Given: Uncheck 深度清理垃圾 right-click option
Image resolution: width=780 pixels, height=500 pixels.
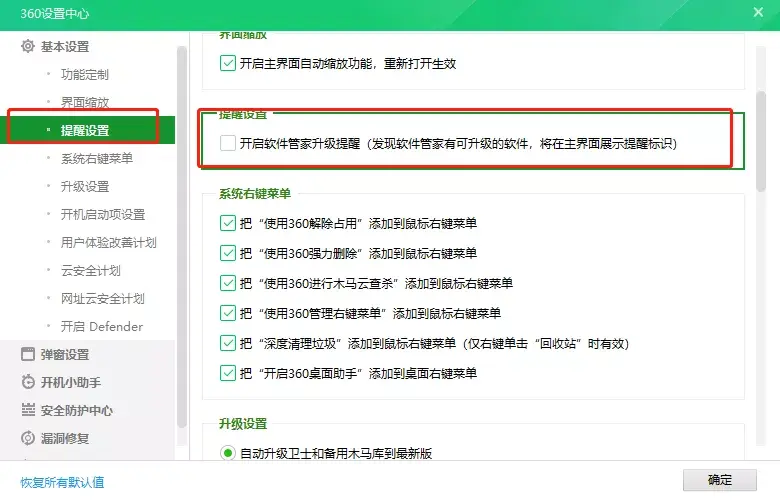Looking at the screenshot, I should coord(228,343).
